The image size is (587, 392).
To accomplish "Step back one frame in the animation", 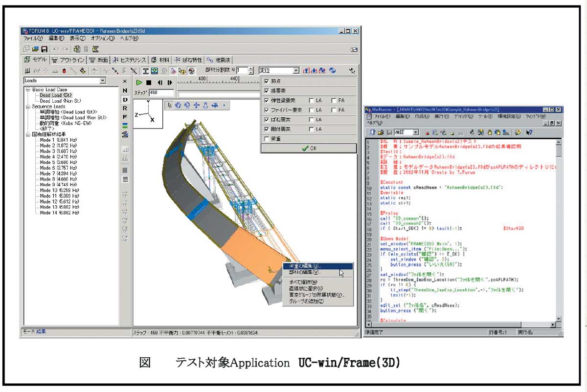I will [x=160, y=83].
